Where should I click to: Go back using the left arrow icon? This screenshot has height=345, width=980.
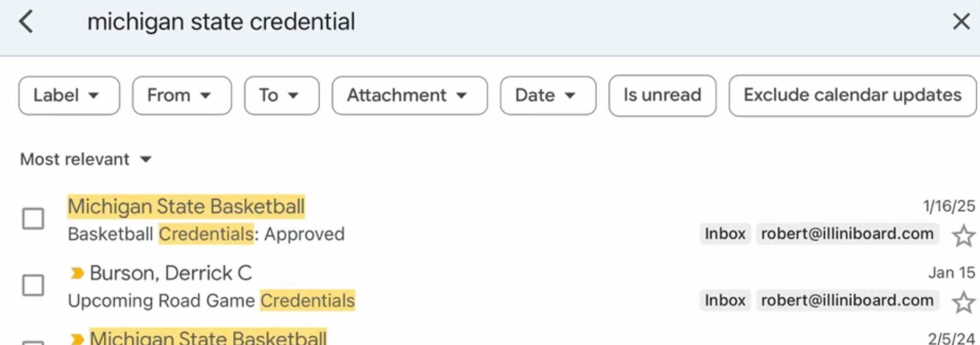[x=26, y=22]
